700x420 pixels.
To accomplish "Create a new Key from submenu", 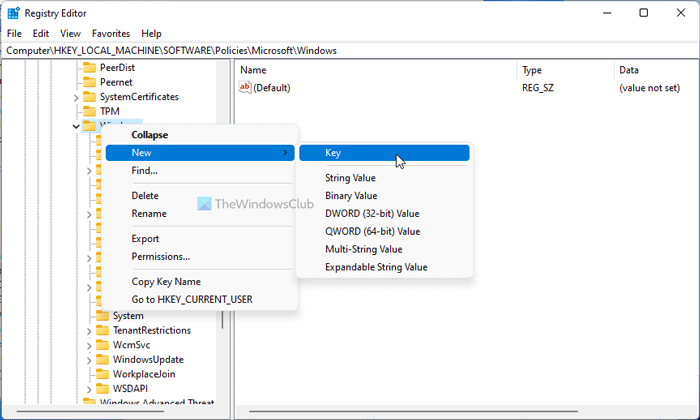I will pyautogui.click(x=384, y=153).
